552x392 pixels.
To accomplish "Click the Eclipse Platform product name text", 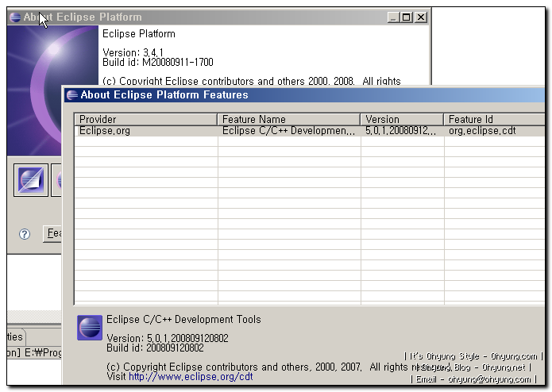I will coord(139,34).
